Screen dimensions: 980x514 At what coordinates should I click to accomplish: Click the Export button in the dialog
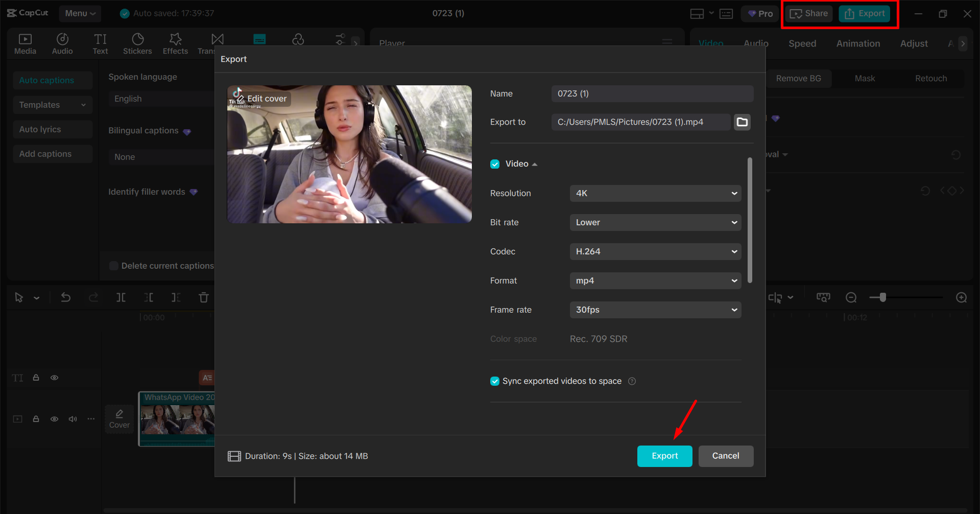(664, 456)
